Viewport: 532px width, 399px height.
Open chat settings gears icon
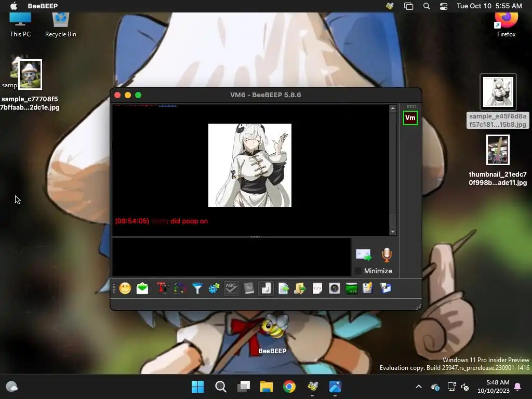(214, 288)
